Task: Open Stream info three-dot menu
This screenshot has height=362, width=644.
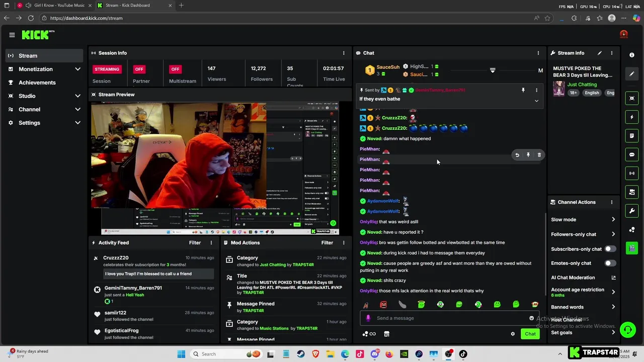Action: [x=612, y=53]
